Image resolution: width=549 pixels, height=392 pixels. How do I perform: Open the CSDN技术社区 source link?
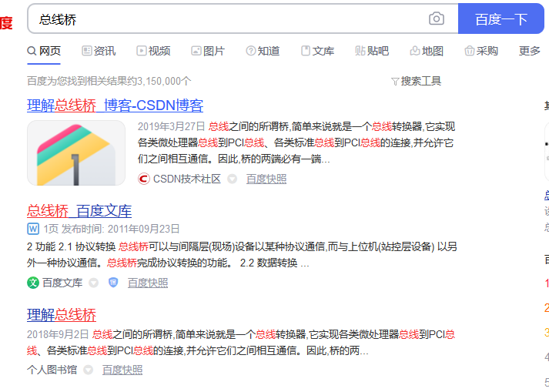pos(186,179)
